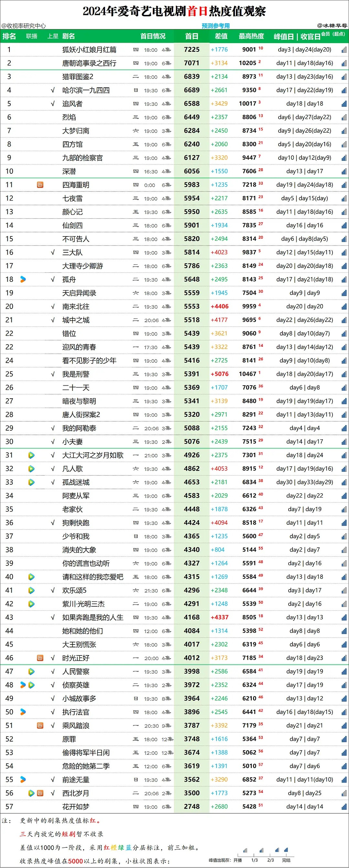Viewport: 349px width, 868px height.
Task: Click the Mango TV icon beside 四海重明
Action: click(40, 185)
